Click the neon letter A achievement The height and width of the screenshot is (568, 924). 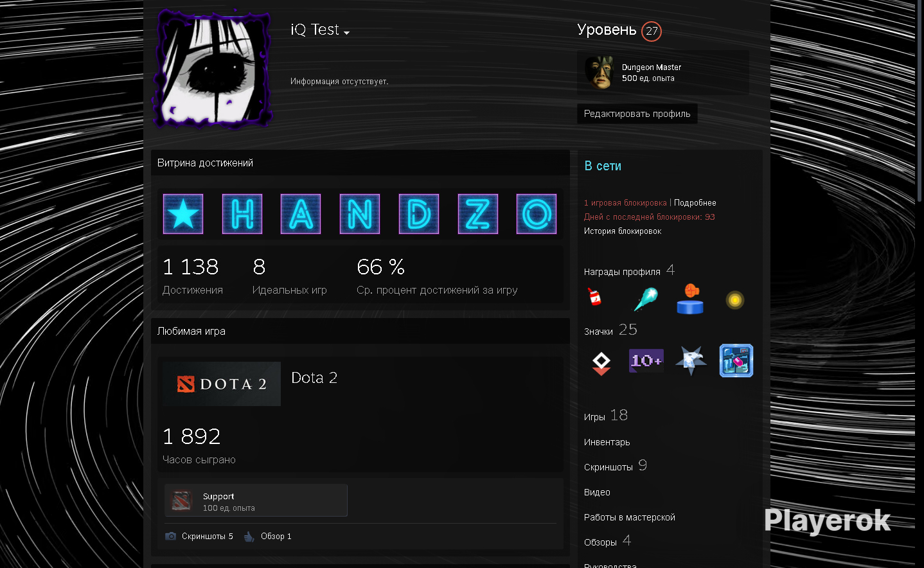pos(301,214)
